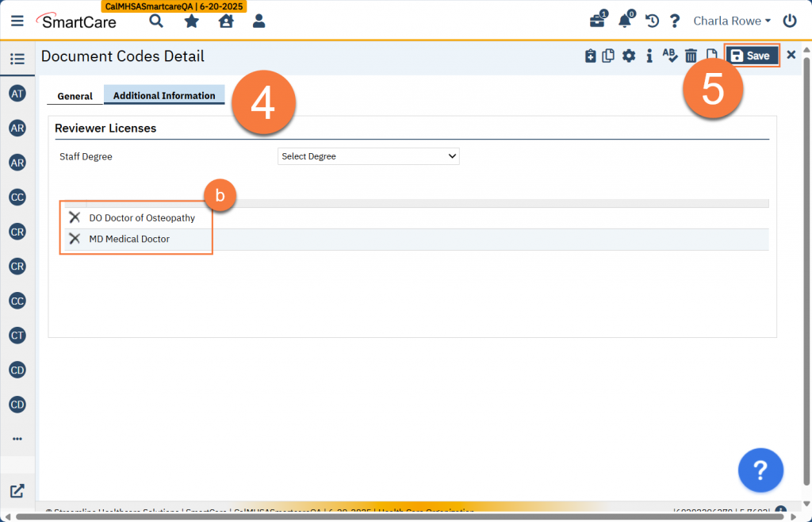Remove DO Doctor of Osteopathy license
The height and width of the screenshot is (522, 812).
click(x=75, y=217)
